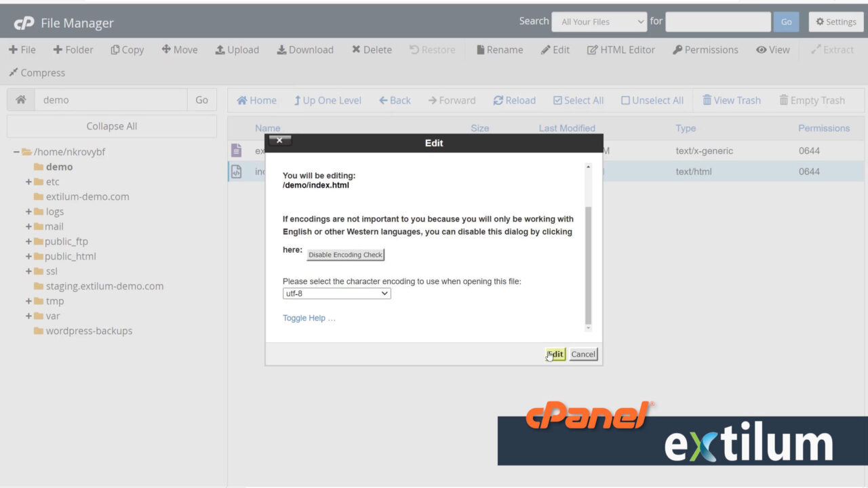Open the HTML Editor tool
Screen dimensions: 868x488
pos(620,49)
